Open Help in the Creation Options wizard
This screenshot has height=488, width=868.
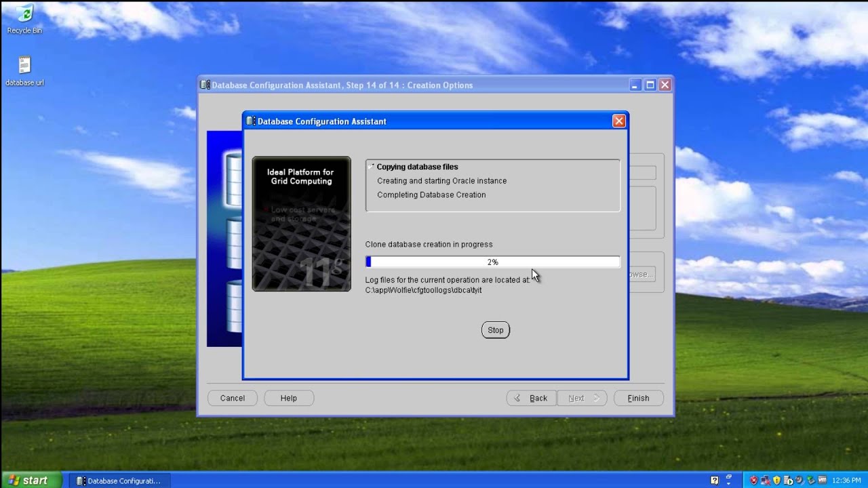(289, 398)
